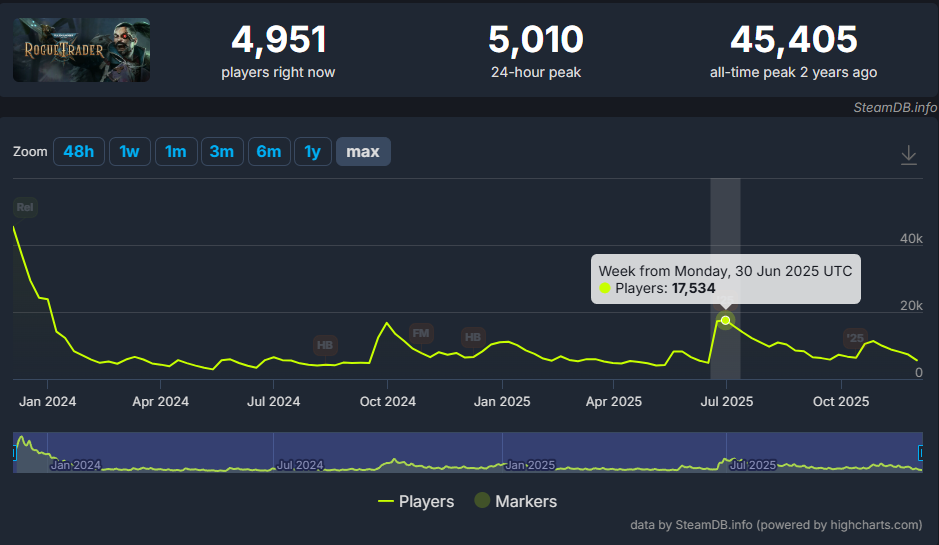This screenshot has height=545, width=939.
Task: Set zoom range to 1w
Action: [x=129, y=152]
